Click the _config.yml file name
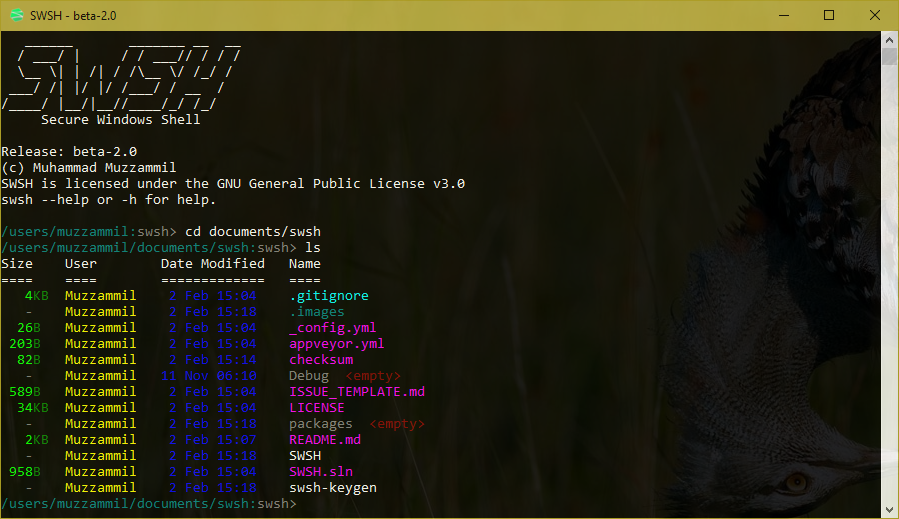Image resolution: width=899 pixels, height=519 pixels. [x=333, y=328]
